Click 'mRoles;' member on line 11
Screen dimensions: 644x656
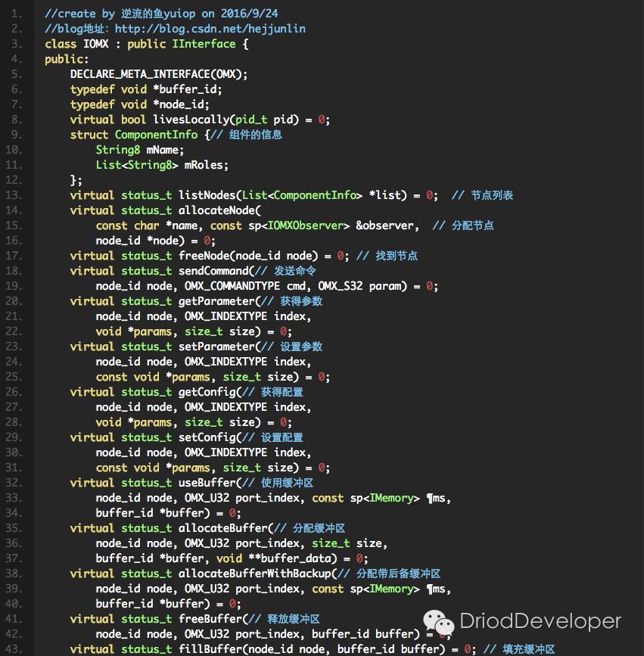(x=207, y=165)
